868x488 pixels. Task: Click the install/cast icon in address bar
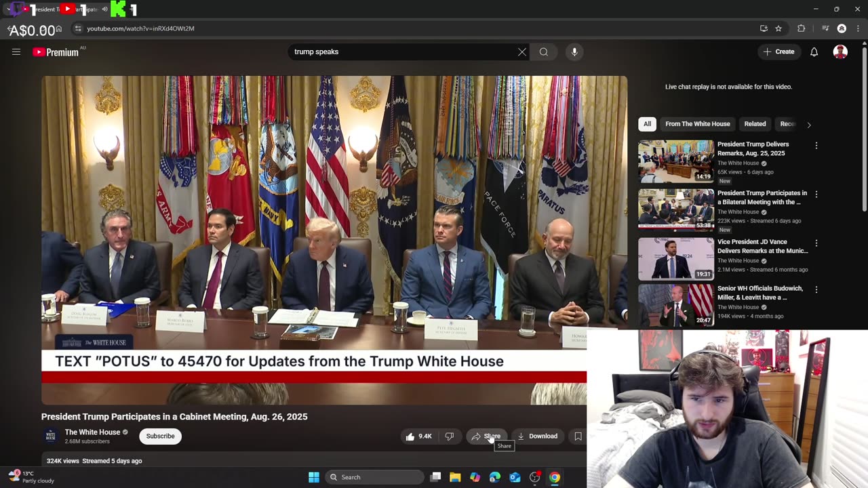pos(764,28)
